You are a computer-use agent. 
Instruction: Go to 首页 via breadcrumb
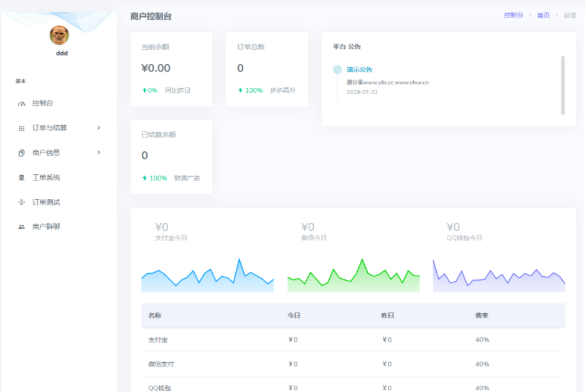click(543, 16)
